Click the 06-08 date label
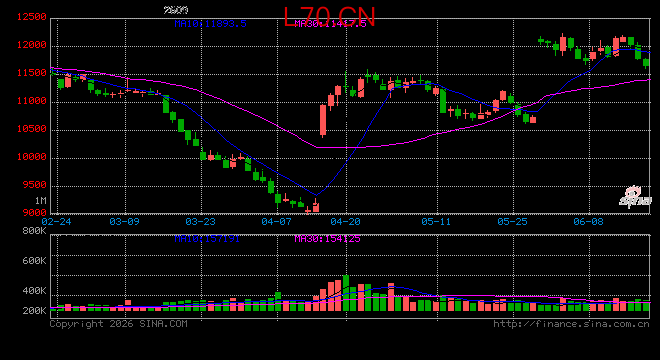The height and width of the screenshot is (360, 660). pyautogui.click(x=588, y=221)
